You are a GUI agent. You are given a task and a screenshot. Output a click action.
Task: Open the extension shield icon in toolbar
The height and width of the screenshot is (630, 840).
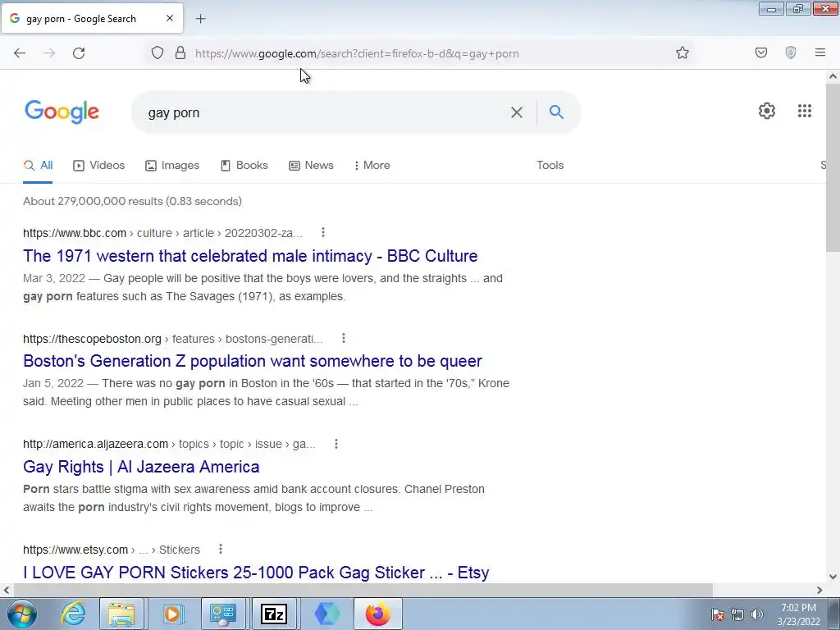pos(791,53)
